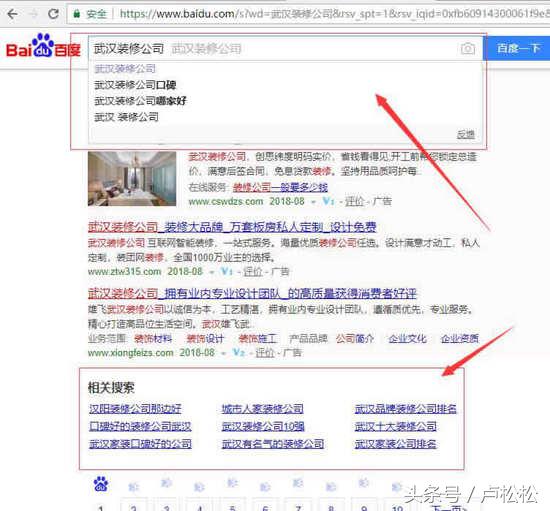
Task: Go to results page 2
Action: coord(133,506)
